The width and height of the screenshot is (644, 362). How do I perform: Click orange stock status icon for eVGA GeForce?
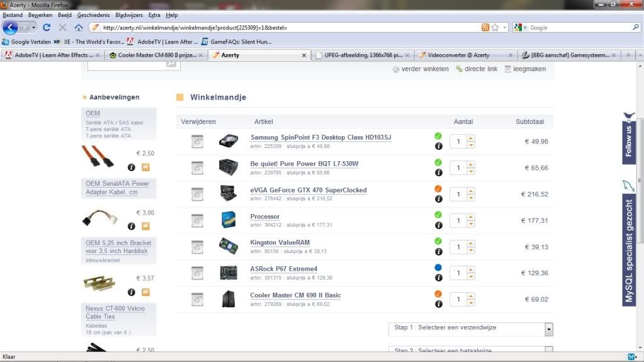click(438, 189)
